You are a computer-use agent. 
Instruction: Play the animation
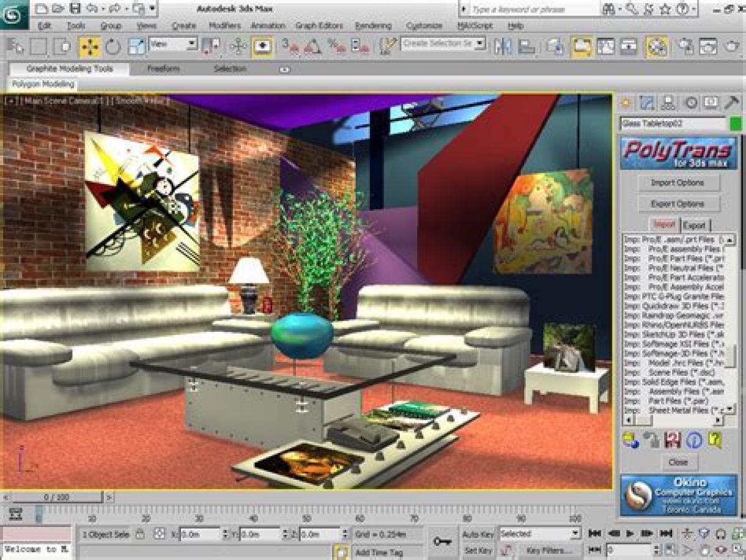click(x=630, y=534)
